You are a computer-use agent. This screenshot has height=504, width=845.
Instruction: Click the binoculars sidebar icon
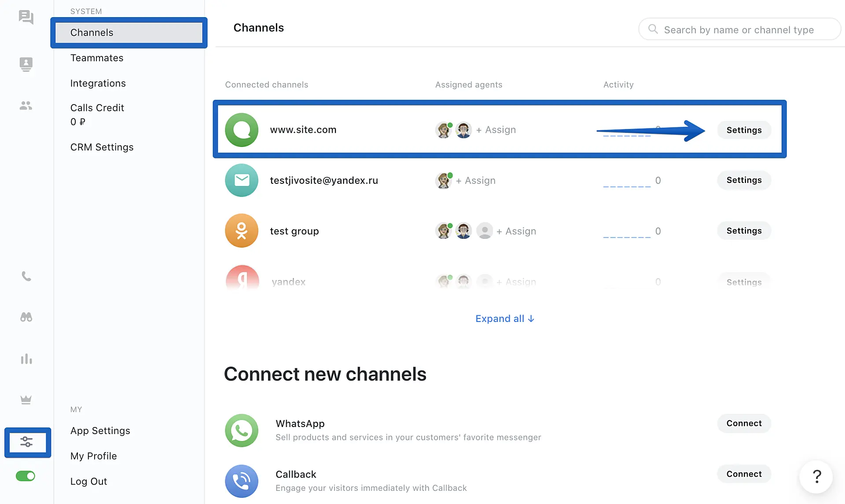coord(26,317)
